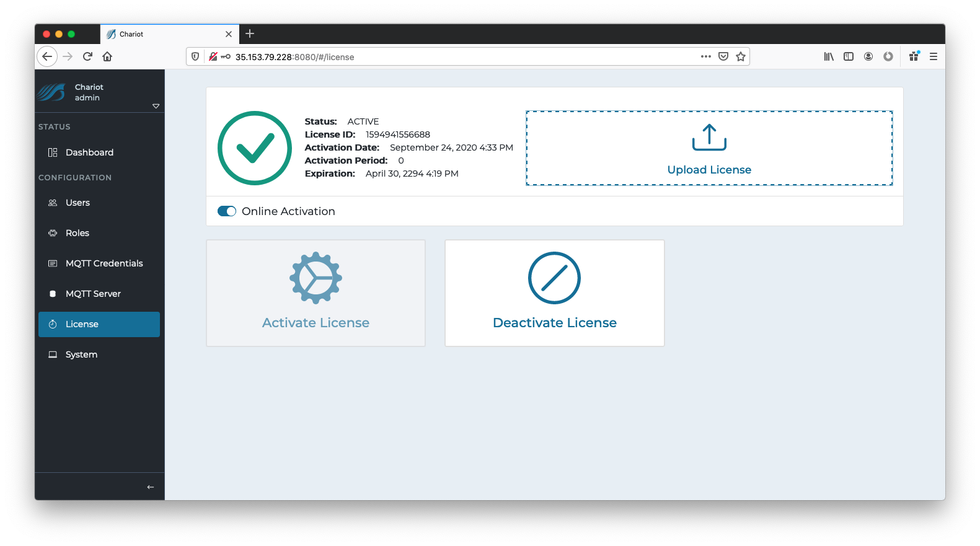Screen dimensions: 980x546
Task: Open the page actions ellipsis menu
Action: coord(706,56)
